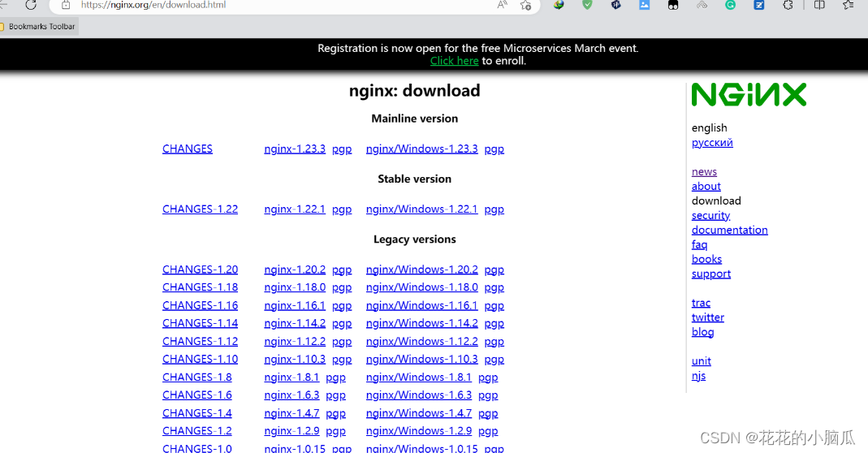This screenshot has width=868, height=453.
Task: Open the Internet Download Manager extension icon
Action: tap(559, 5)
